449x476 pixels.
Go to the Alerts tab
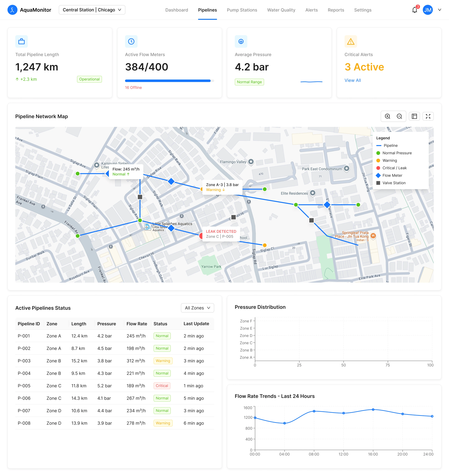click(311, 10)
